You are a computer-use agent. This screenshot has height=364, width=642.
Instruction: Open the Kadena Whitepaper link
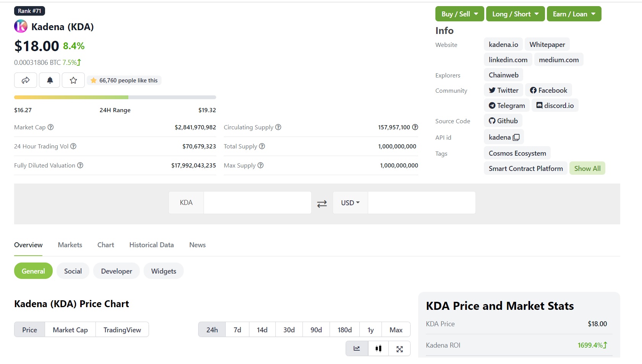[x=547, y=44]
